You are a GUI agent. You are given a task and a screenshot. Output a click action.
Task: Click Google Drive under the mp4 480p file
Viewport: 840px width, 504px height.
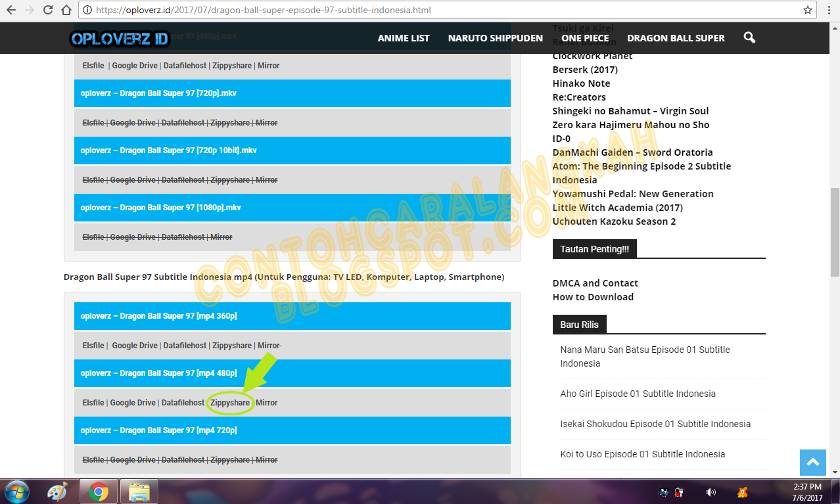click(133, 403)
